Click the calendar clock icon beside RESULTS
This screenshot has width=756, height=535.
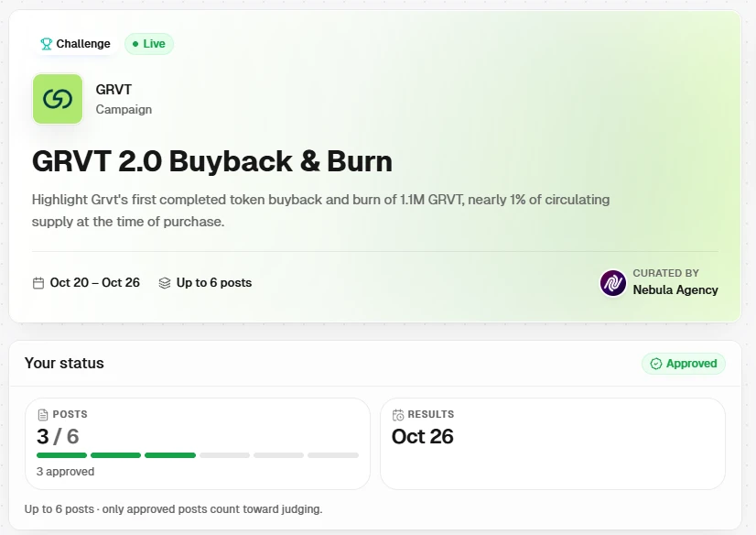tap(398, 414)
